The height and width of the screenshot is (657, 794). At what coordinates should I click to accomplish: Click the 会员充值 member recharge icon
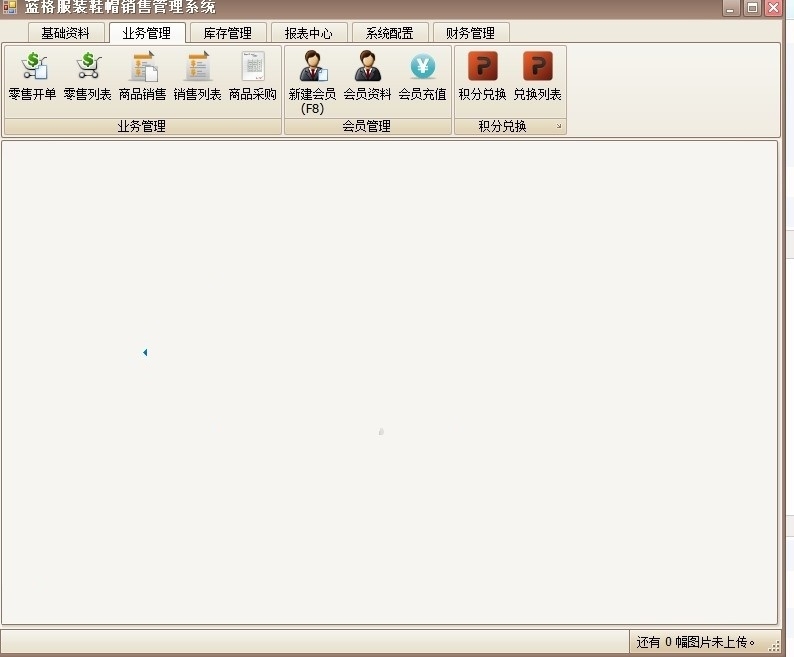coord(422,76)
